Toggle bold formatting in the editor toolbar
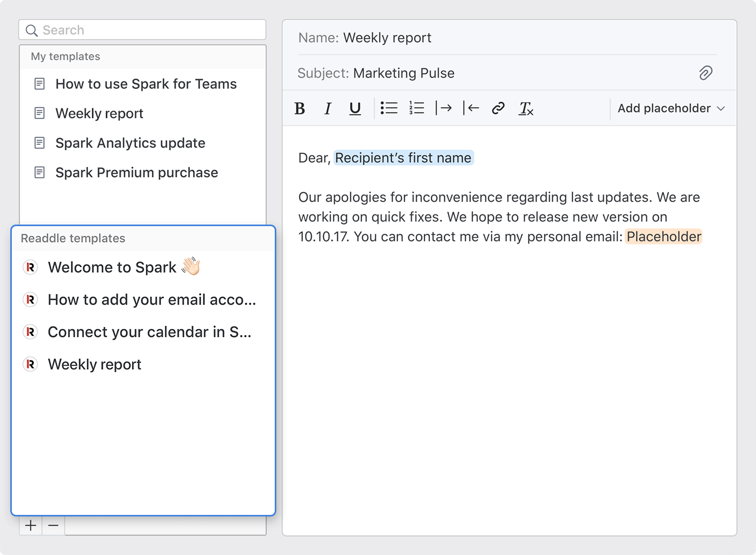 300,108
